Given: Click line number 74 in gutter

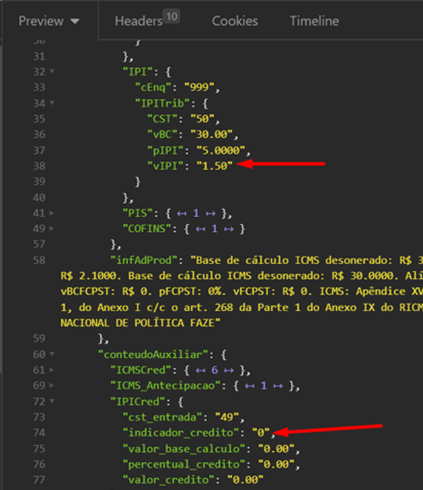Looking at the screenshot, I should tap(39, 433).
